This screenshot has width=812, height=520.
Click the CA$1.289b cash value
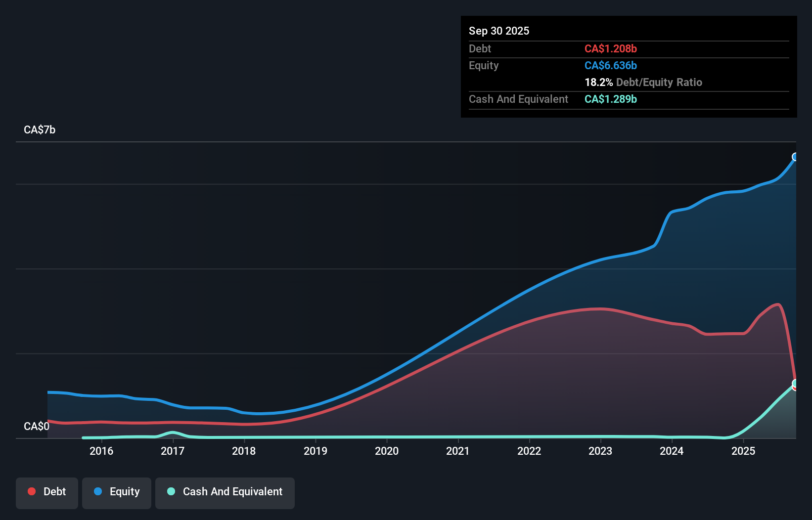611,99
